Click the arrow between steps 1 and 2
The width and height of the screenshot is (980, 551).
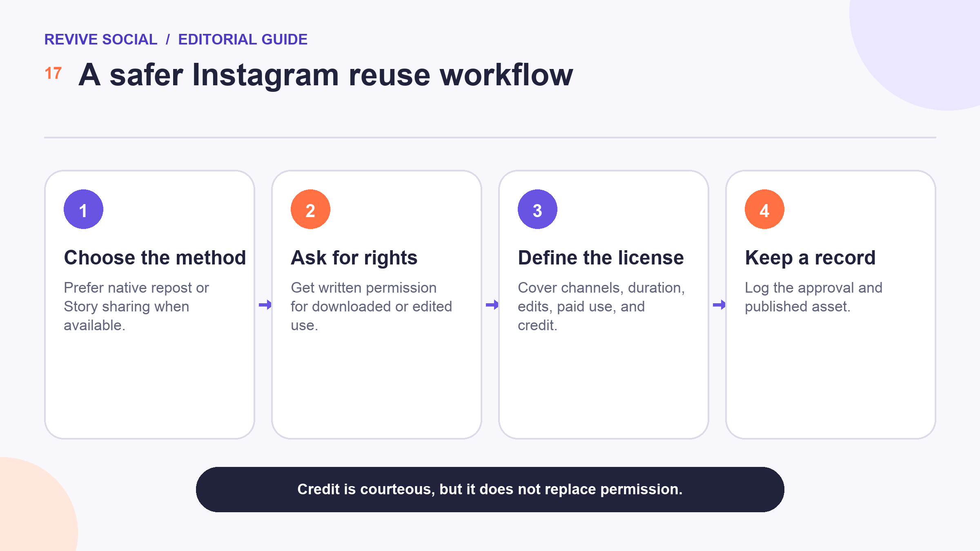point(265,304)
